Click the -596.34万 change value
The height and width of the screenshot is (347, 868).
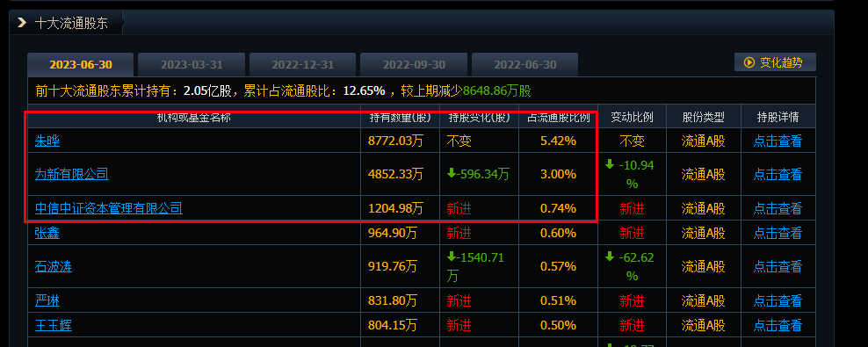478,174
